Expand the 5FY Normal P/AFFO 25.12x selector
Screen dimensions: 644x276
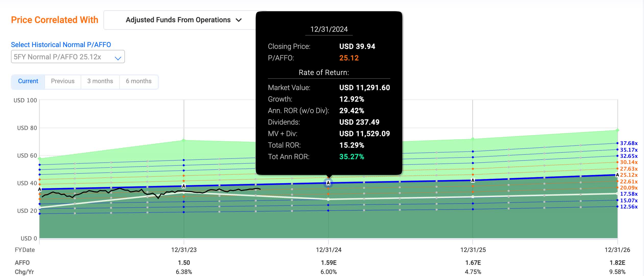68,57
